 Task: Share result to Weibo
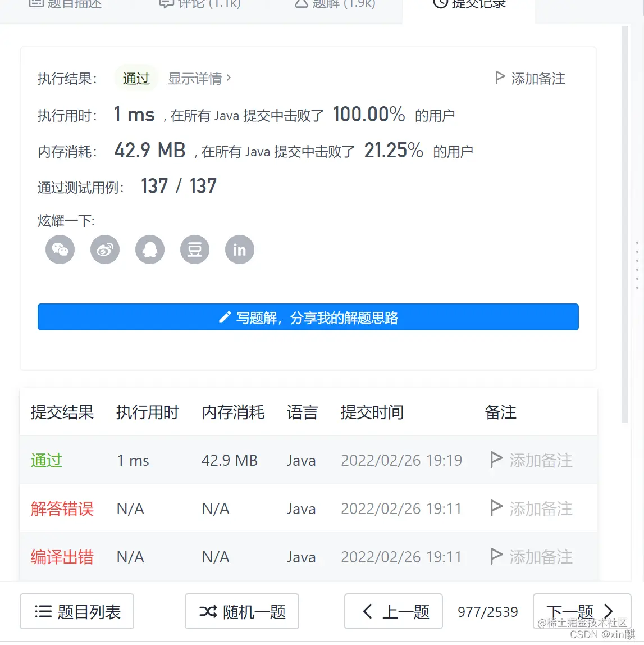click(104, 249)
